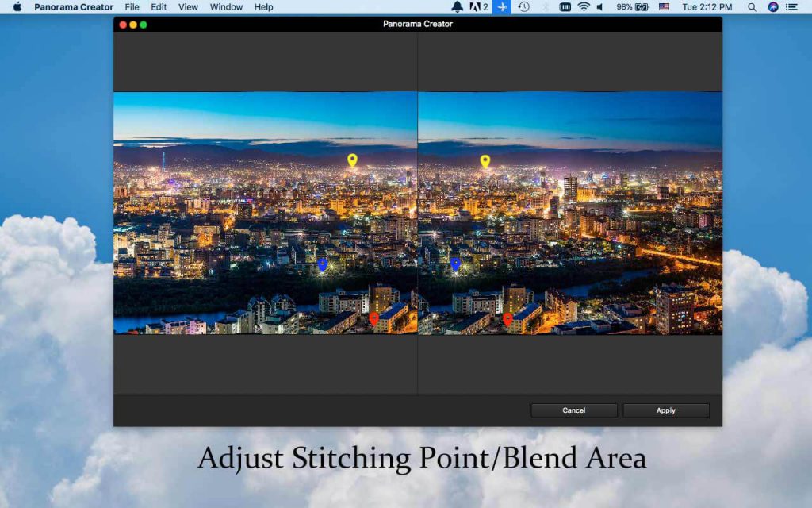
Task: Open the File menu
Action: click(132, 7)
